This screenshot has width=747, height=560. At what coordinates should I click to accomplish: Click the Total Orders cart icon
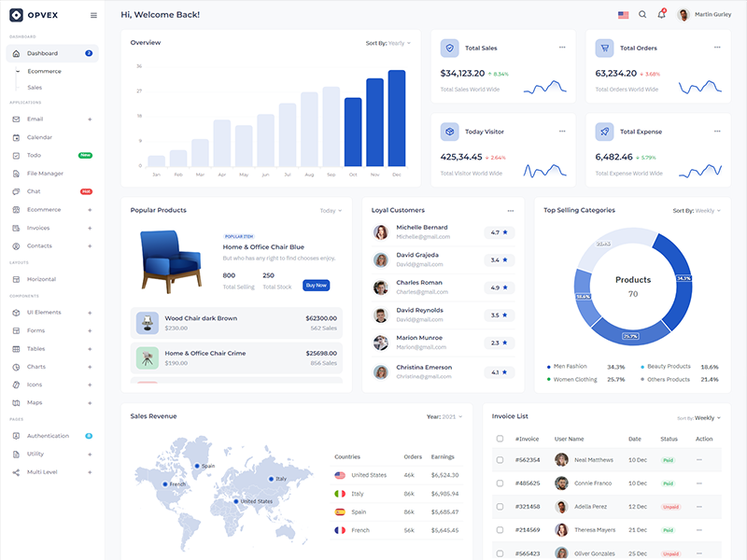click(x=604, y=48)
